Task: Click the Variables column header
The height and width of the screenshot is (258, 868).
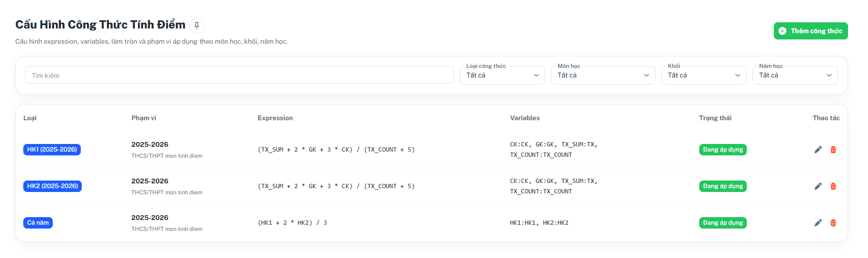Action: pyautogui.click(x=525, y=118)
